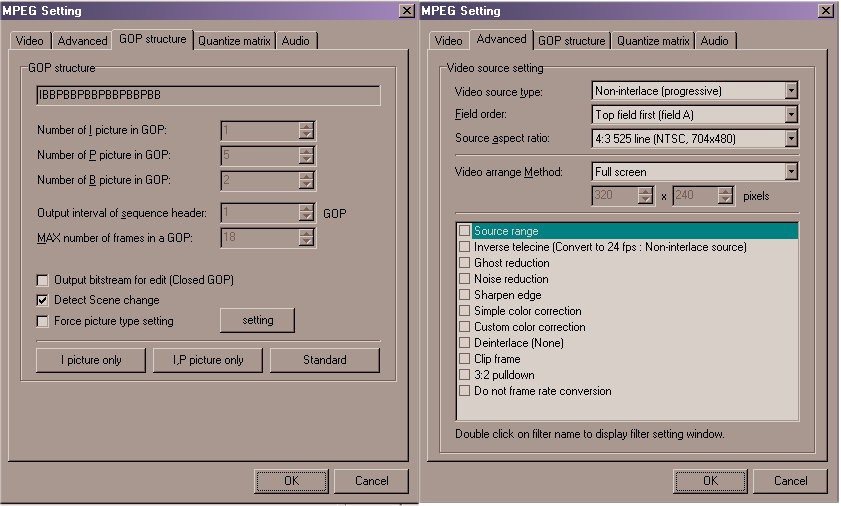Enable Ghost reduction filter
841x506 pixels.
(x=464, y=263)
